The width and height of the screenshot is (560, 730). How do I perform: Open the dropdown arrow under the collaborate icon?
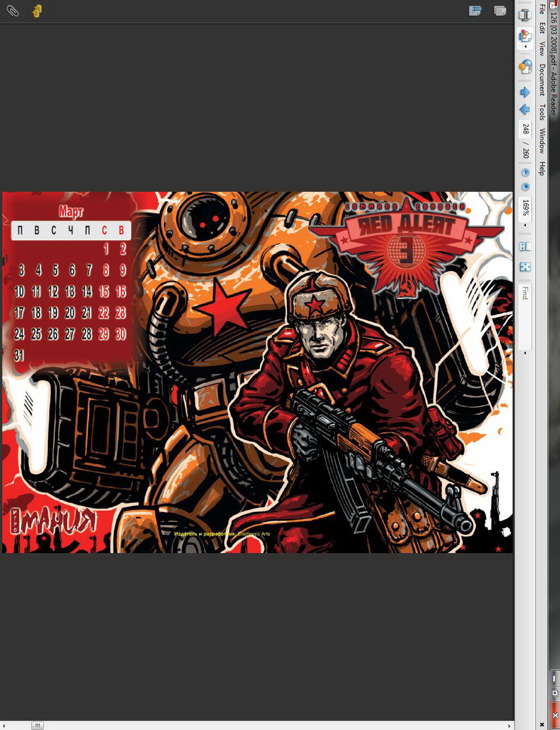[x=525, y=47]
